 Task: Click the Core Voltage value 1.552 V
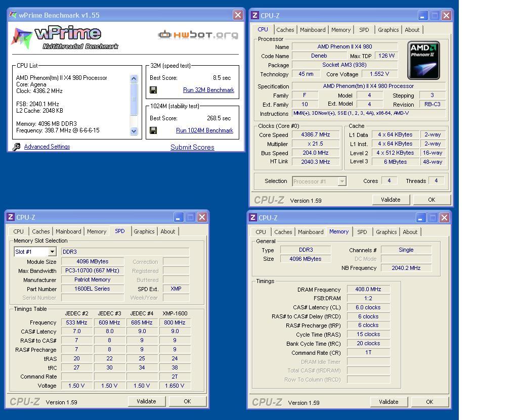(x=379, y=74)
